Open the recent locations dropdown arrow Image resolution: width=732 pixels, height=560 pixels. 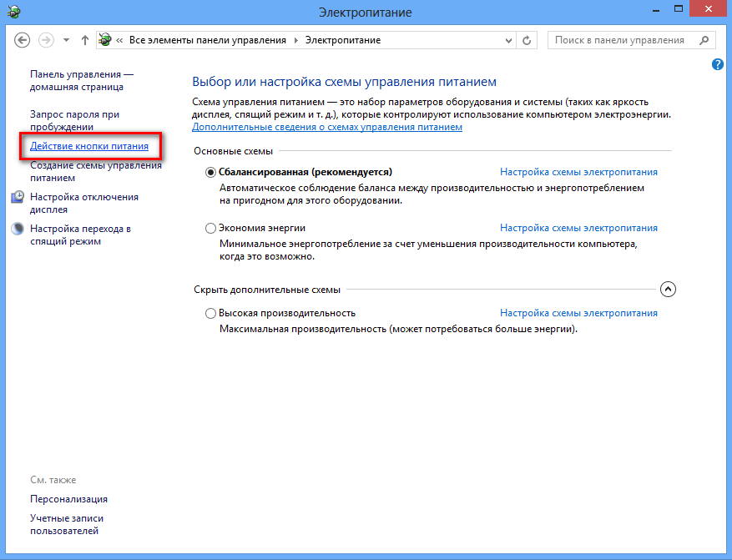66,40
